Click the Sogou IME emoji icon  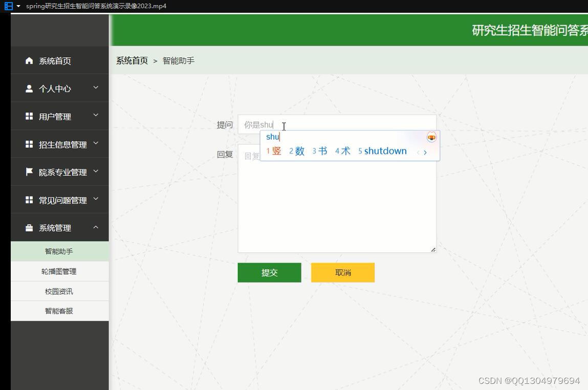coord(431,137)
